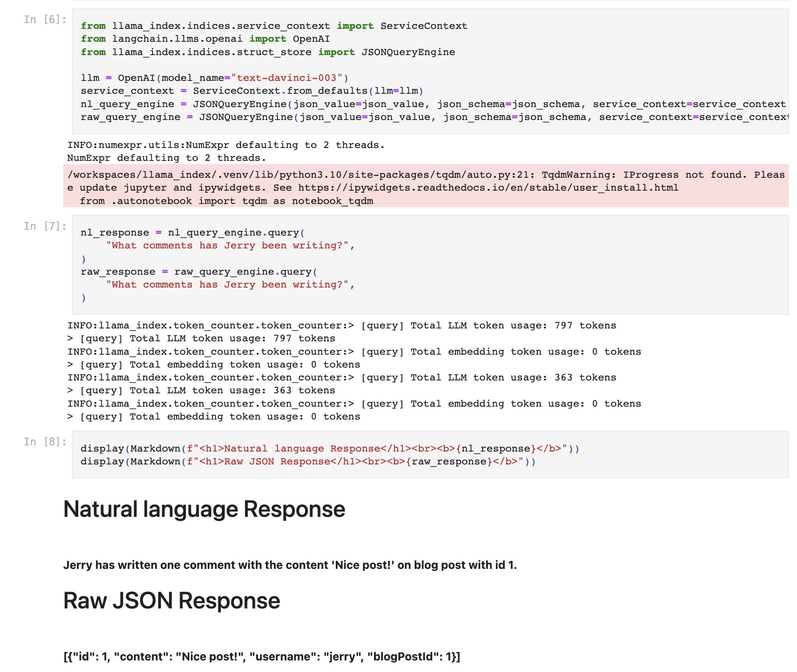The width and height of the screenshot is (797, 672).
Task: Click the In [8] cell prompt
Action: point(44,441)
